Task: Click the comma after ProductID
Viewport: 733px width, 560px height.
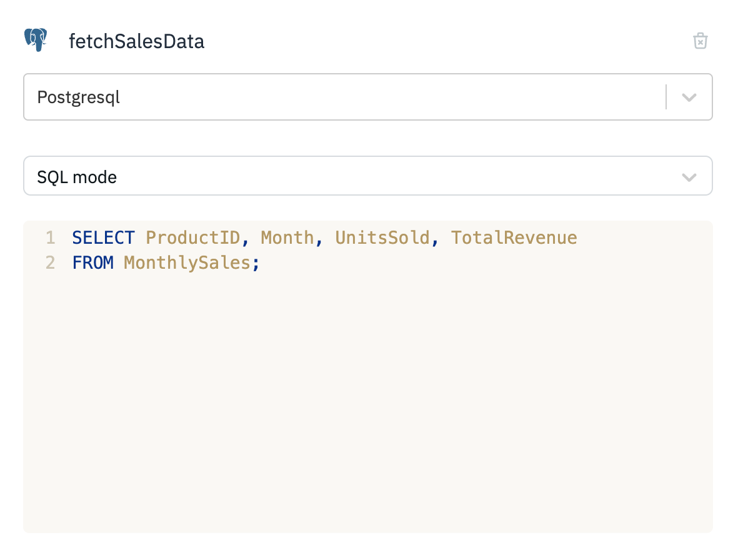Action: (x=245, y=239)
